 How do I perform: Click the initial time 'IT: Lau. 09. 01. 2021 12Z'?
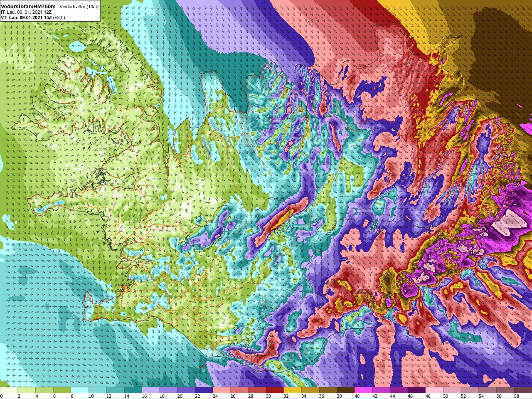pyautogui.click(x=26, y=12)
